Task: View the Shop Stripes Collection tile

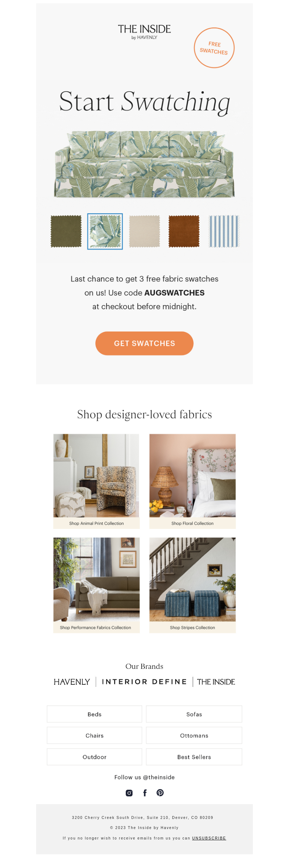Action: (193, 585)
